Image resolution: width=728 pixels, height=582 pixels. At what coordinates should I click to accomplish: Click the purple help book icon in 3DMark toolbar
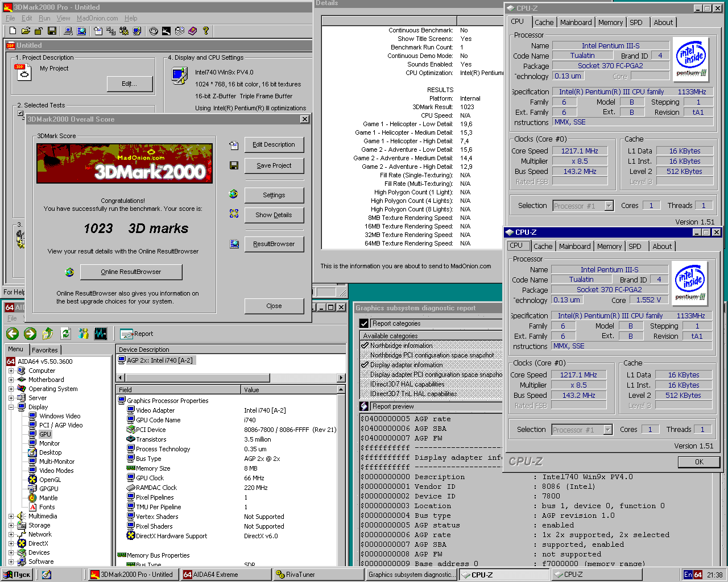coord(192,31)
